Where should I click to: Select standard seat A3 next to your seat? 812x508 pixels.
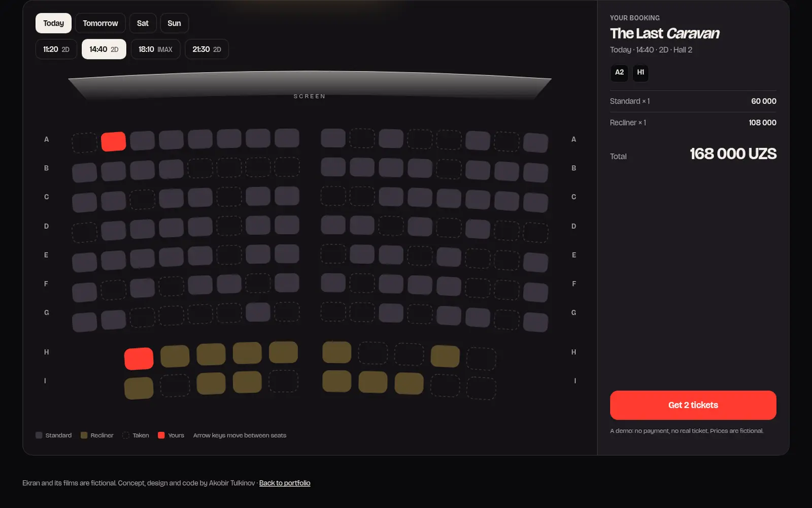tap(143, 140)
